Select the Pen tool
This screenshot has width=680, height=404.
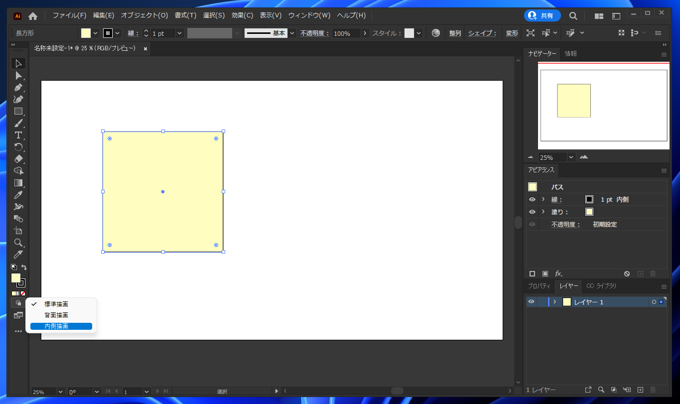[x=18, y=88]
